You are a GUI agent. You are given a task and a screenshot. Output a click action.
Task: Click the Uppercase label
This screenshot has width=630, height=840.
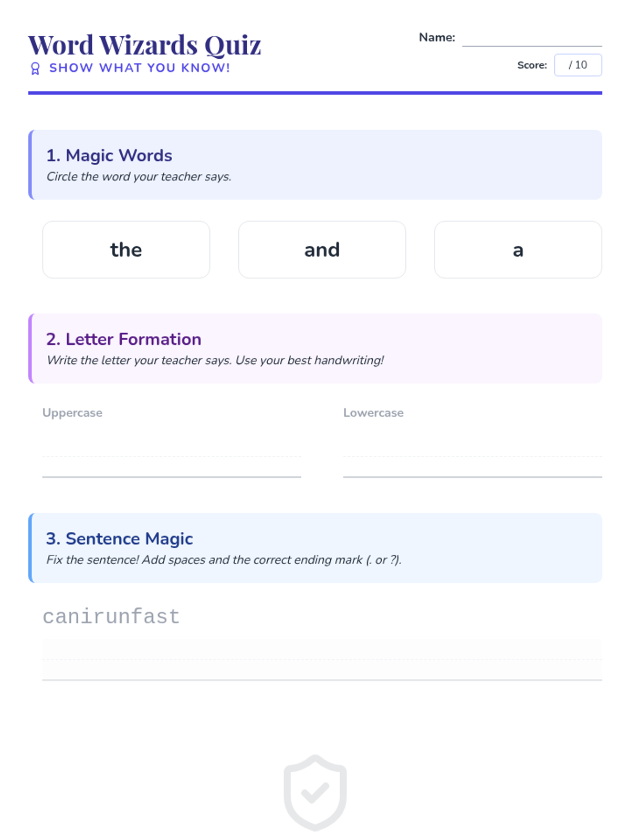(72, 413)
